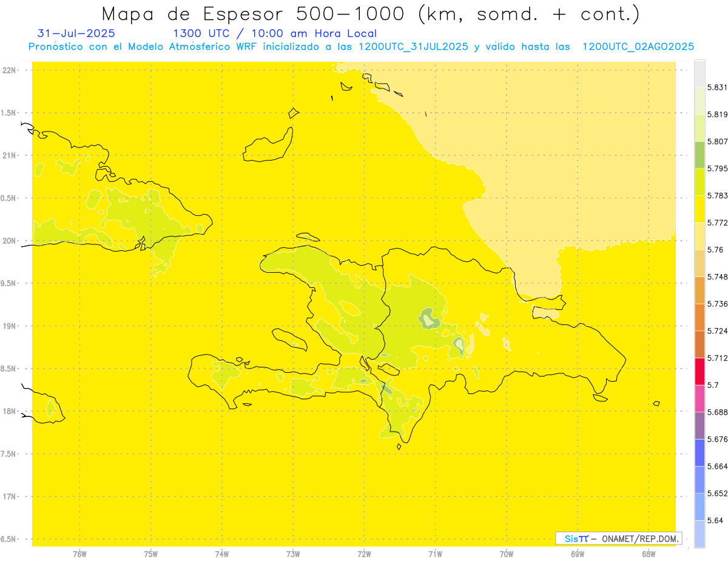The height and width of the screenshot is (562, 728).
Task: Click the latitude label 19N
Action: (x=8, y=326)
